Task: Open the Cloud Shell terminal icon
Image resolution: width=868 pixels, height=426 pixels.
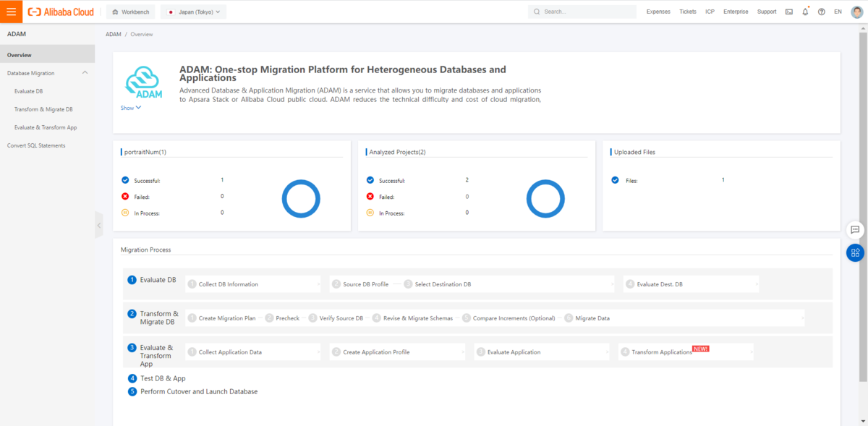Action: (789, 12)
